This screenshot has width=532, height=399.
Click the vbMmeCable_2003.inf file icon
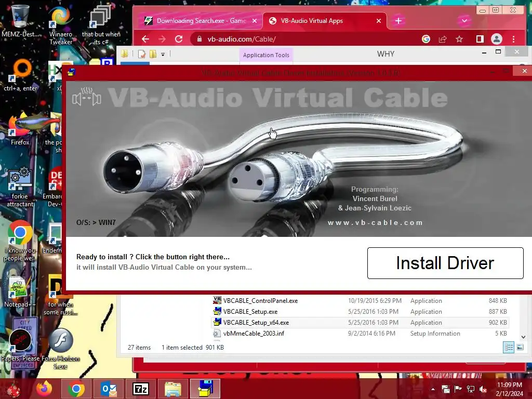[217, 333]
